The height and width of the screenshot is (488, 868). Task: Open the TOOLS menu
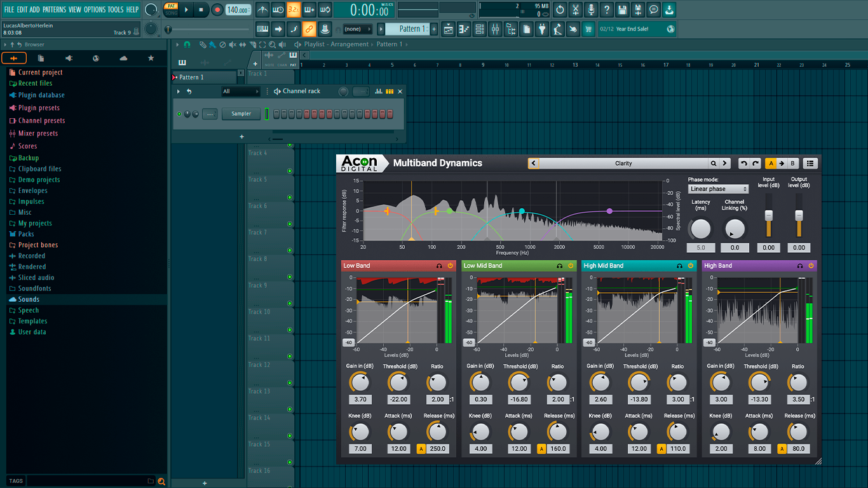tap(116, 10)
